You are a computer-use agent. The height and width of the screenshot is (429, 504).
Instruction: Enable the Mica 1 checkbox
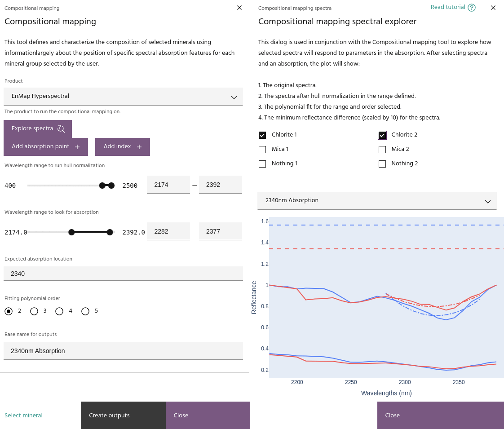(262, 150)
